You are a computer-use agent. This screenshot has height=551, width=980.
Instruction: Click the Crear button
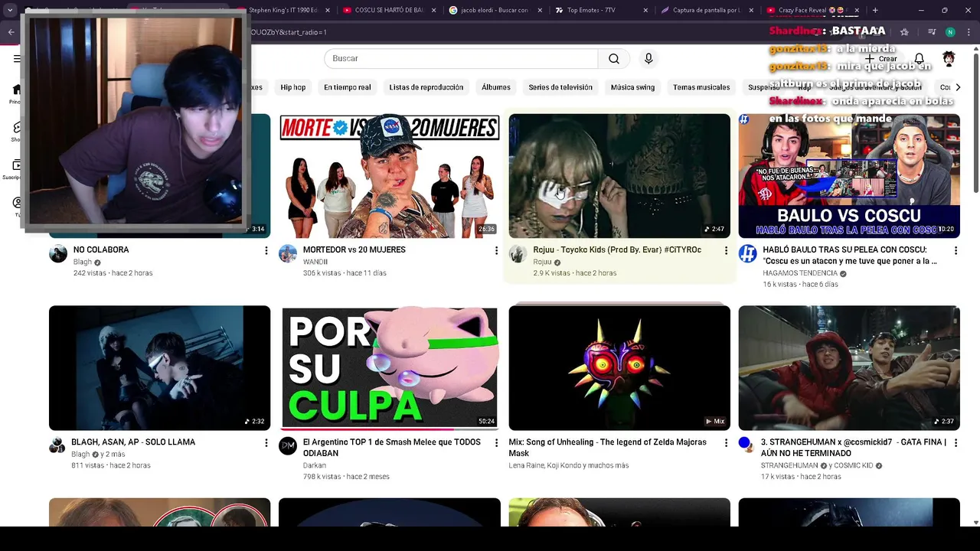click(x=881, y=59)
